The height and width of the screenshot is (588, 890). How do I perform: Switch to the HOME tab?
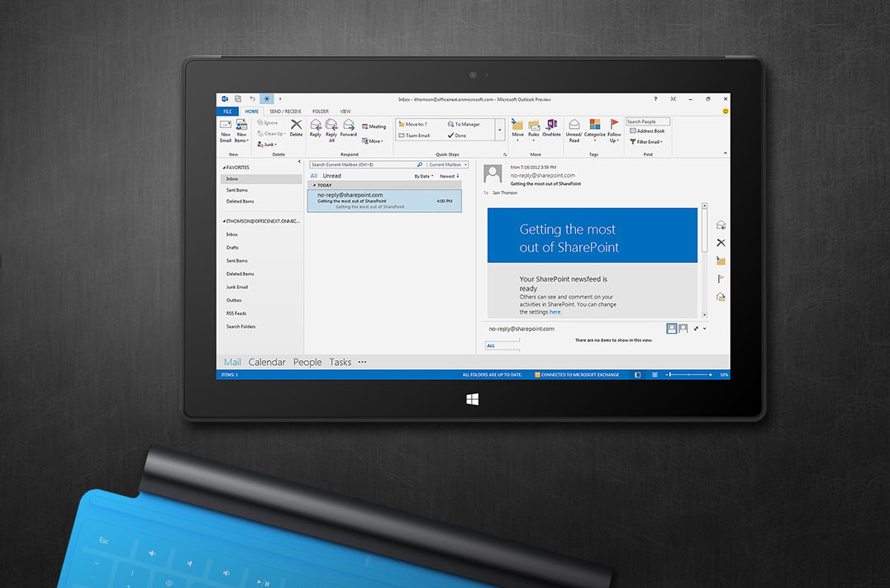click(251, 111)
